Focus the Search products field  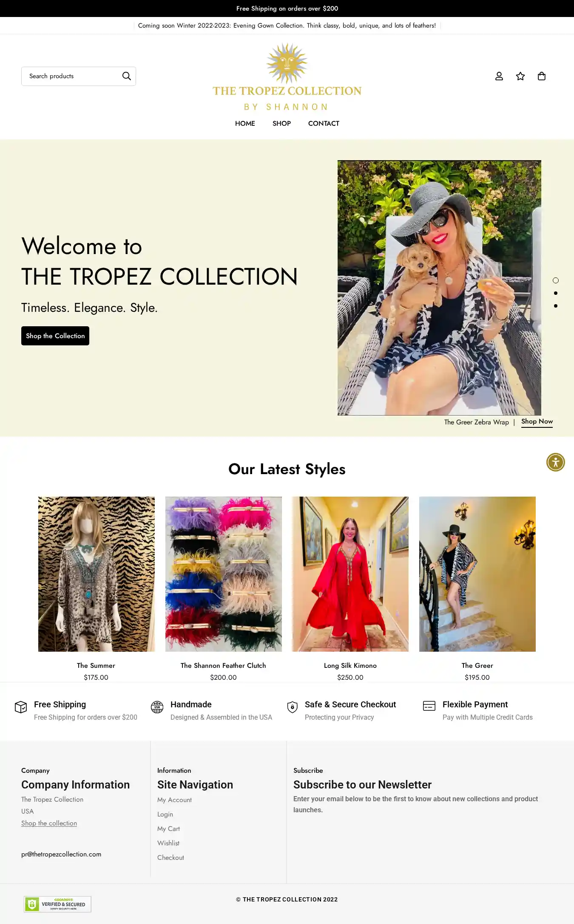coord(72,76)
